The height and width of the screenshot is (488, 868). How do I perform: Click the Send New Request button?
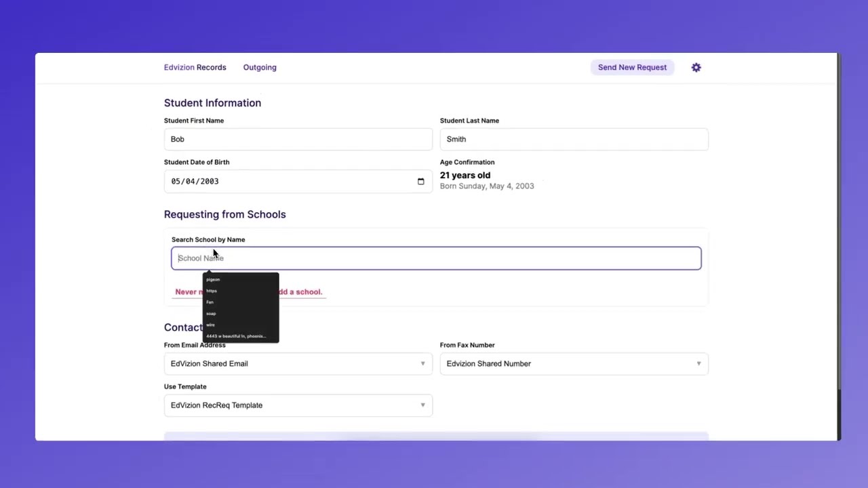[x=632, y=68]
